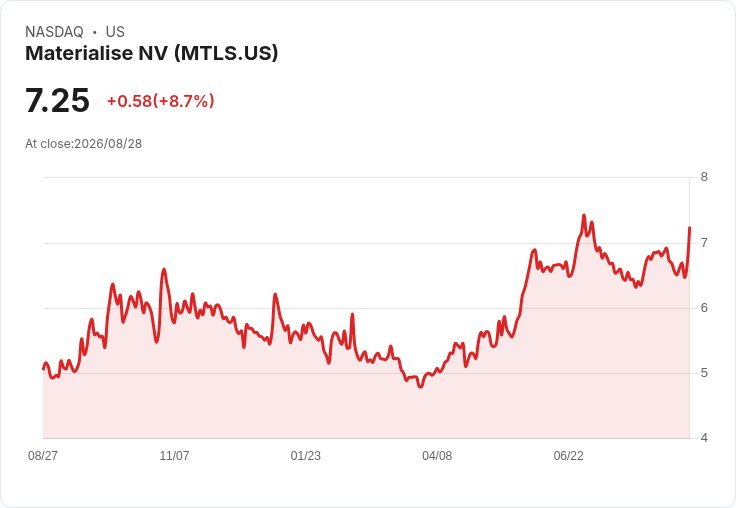The image size is (736, 508).
Task: Click the chart's lowest trough before 04/08
Action: [421, 386]
